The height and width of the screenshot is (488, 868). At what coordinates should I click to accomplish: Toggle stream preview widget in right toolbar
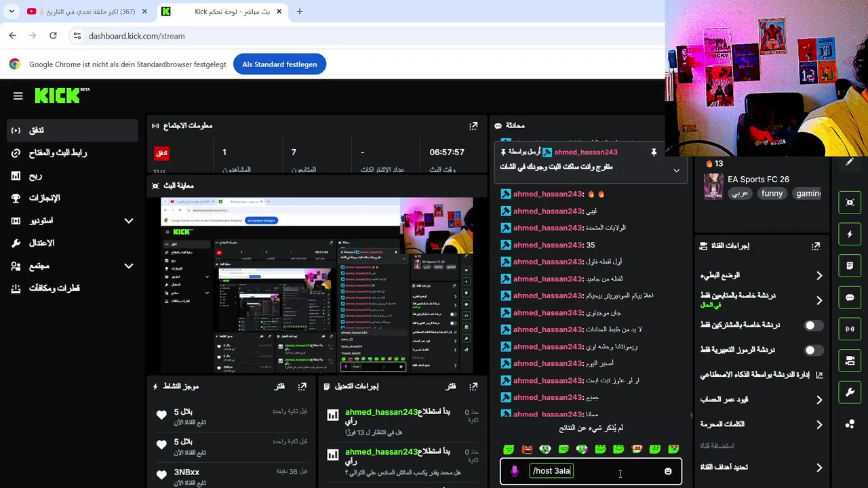point(850,202)
